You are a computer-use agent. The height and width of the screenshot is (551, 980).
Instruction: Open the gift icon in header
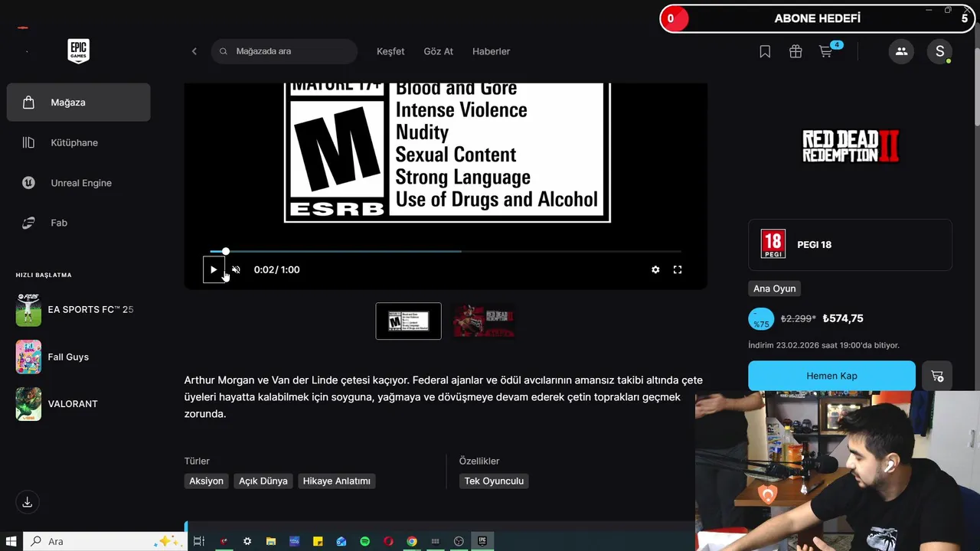[795, 51]
